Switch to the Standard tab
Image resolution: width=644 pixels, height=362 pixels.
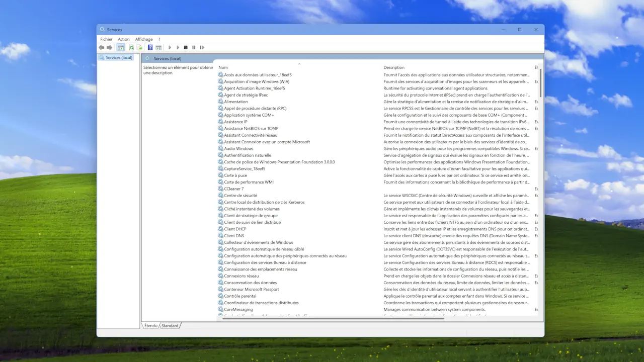coord(170,325)
